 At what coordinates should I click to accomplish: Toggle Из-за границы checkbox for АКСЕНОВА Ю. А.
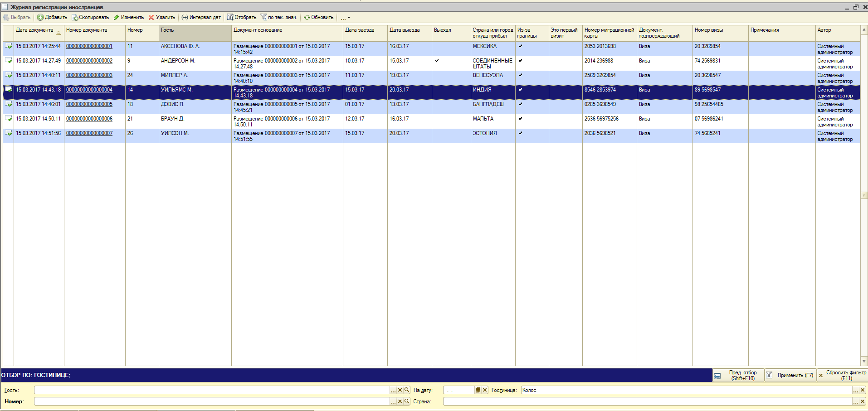click(x=520, y=46)
